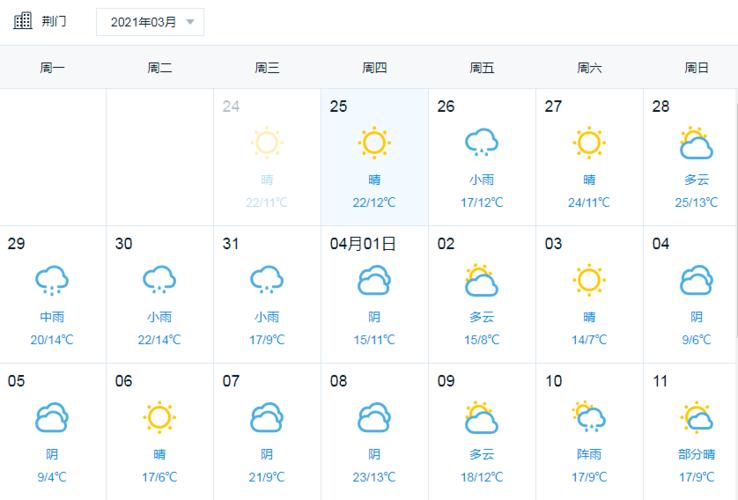Viewport: 738px width, 500px height.
Task: Click the light rain icon on day 26
Action: (481, 143)
